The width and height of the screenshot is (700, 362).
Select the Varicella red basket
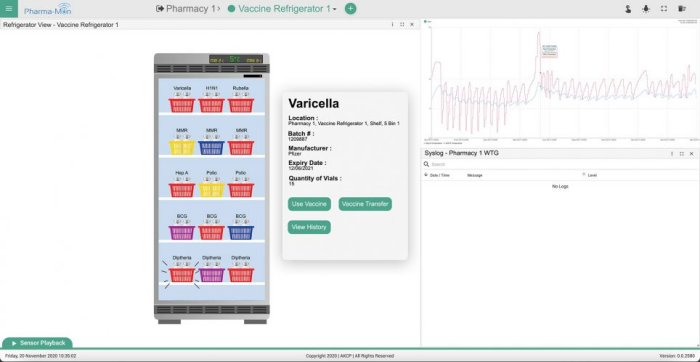coord(182,105)
